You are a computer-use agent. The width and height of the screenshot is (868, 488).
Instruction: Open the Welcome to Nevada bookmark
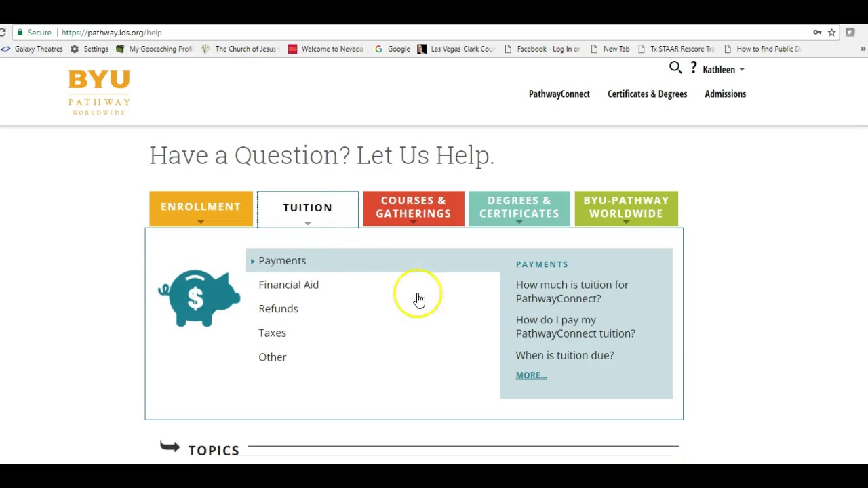[326, 49]
